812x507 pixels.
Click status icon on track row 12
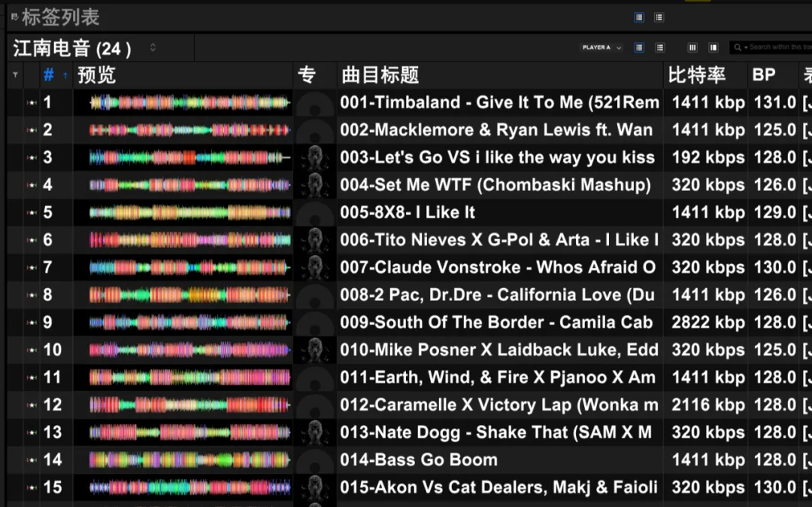(x=32, y=405)
